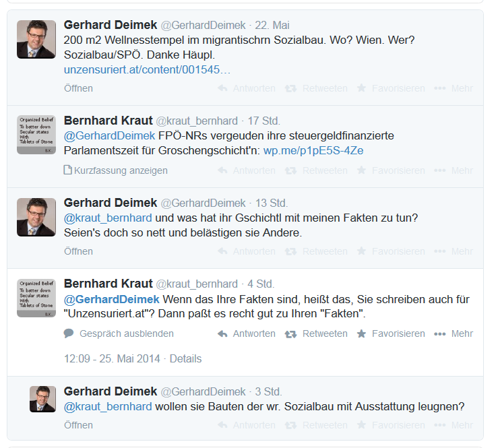Image resolution: width=500 pixels, height=448 pixels.
Task: Click Bernhard Kraut's avatar on the 17 Std. tweet
Action: [x=36, y=135]
